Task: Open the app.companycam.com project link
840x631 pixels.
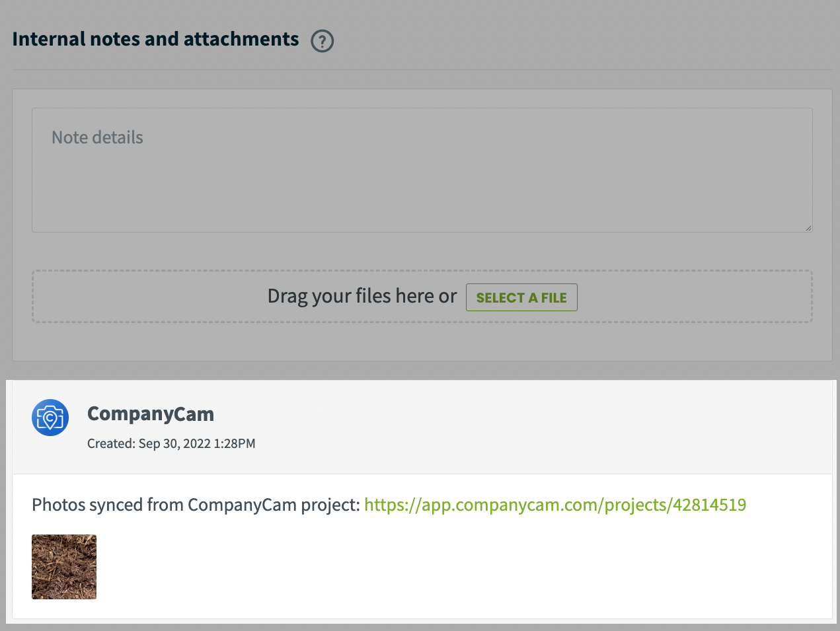Action: click(555, 505)
